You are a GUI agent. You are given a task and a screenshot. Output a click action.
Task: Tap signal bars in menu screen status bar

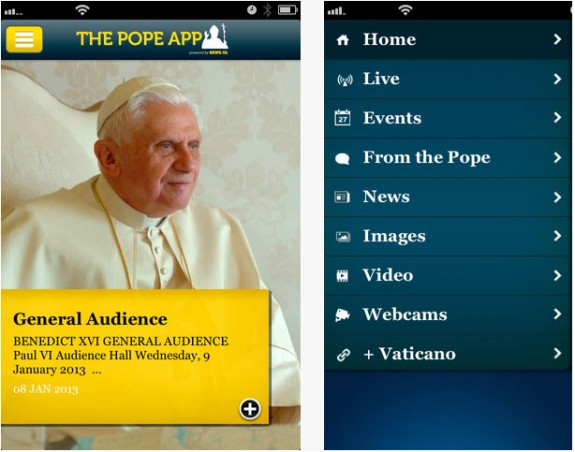point(336,12)
